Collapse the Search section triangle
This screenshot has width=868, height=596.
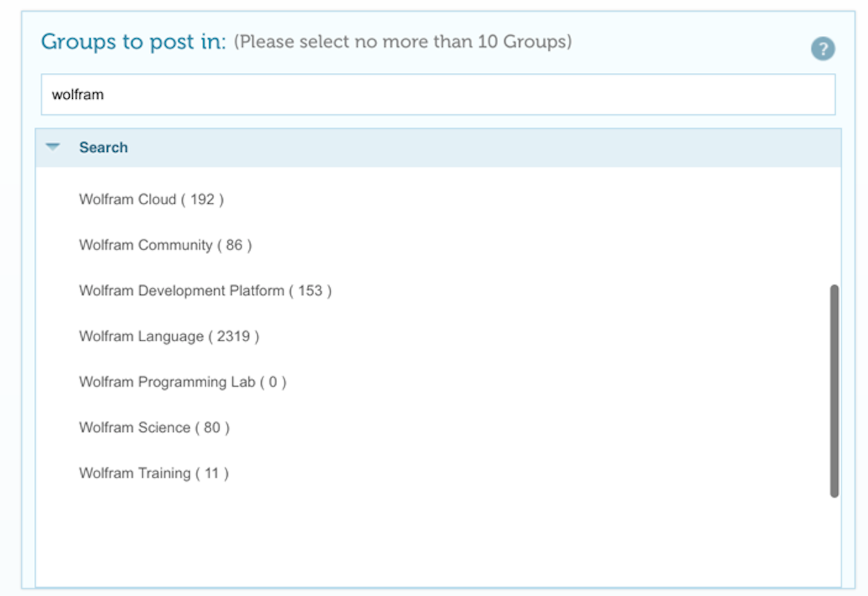53,147
